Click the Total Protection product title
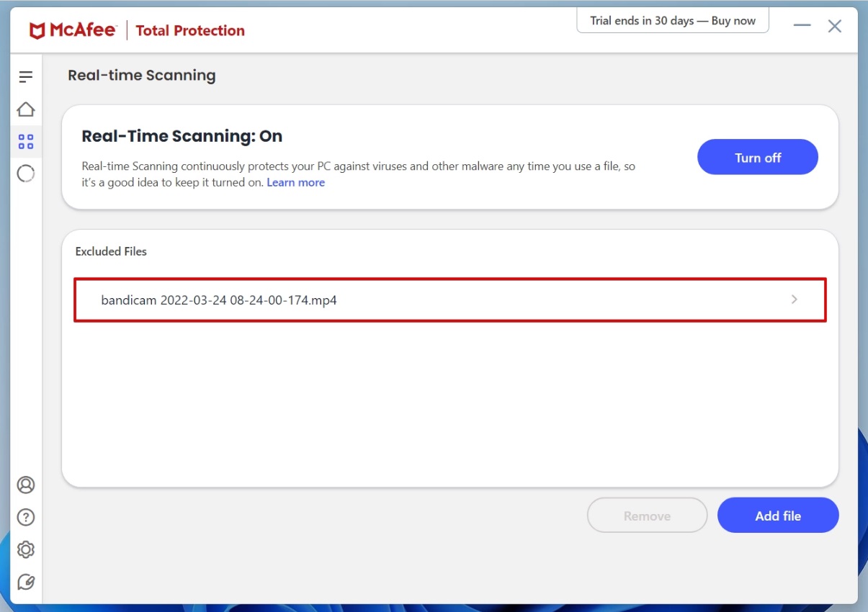Viewport: 868px width, 612px height. click(190, 31)
